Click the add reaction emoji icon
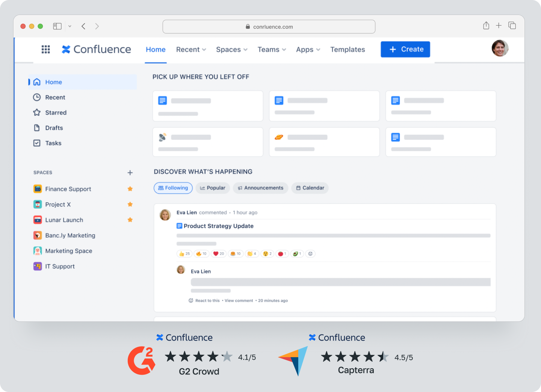The image size is (541, 392). [x=310, y=254]
